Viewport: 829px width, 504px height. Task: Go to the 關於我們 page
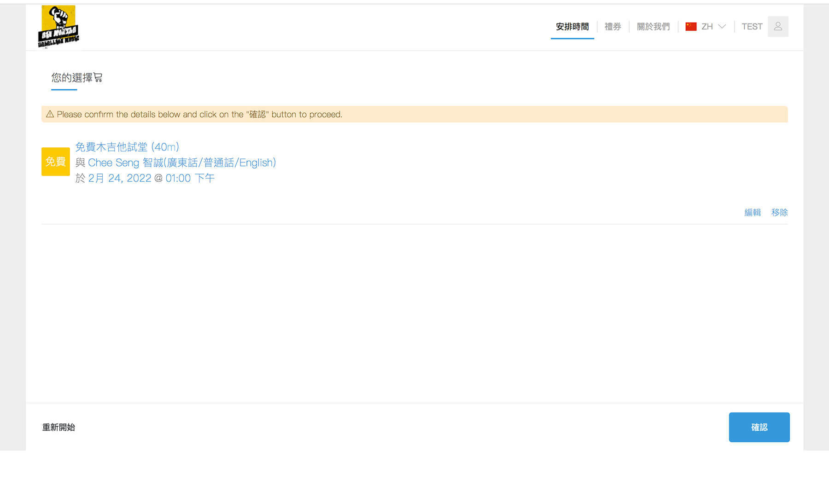click(x=653, y=27)
